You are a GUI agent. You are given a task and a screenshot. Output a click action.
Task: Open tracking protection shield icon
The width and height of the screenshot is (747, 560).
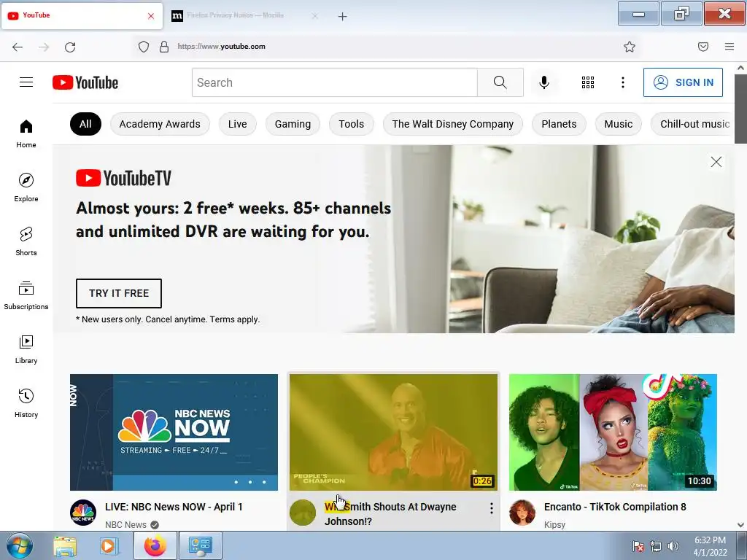144,47
